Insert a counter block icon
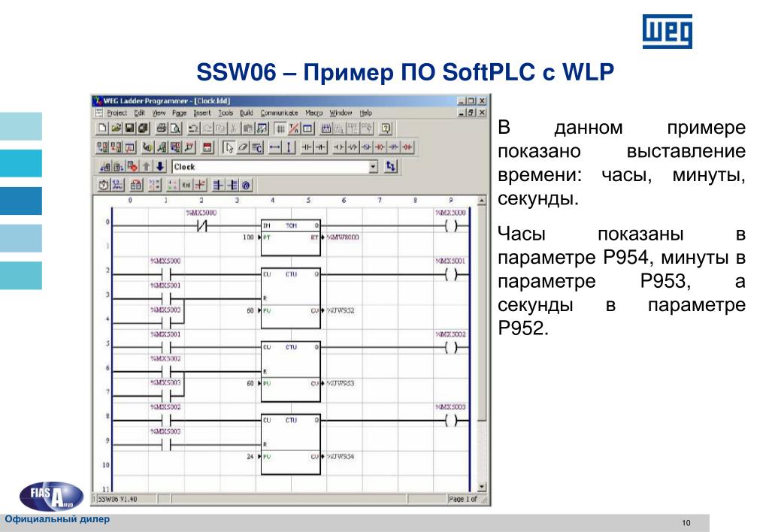This screenshot has width=769, height=532. click(118, 185)
